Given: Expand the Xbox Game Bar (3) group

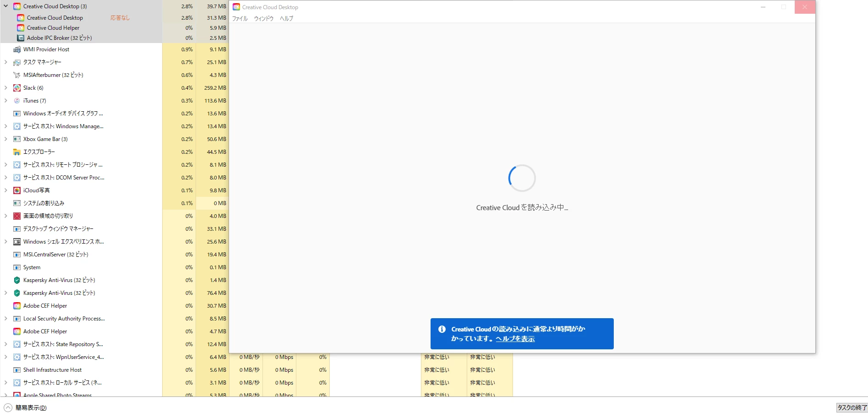Looking at the screenshot, I should pyautogui.click(x=5, y=139).
